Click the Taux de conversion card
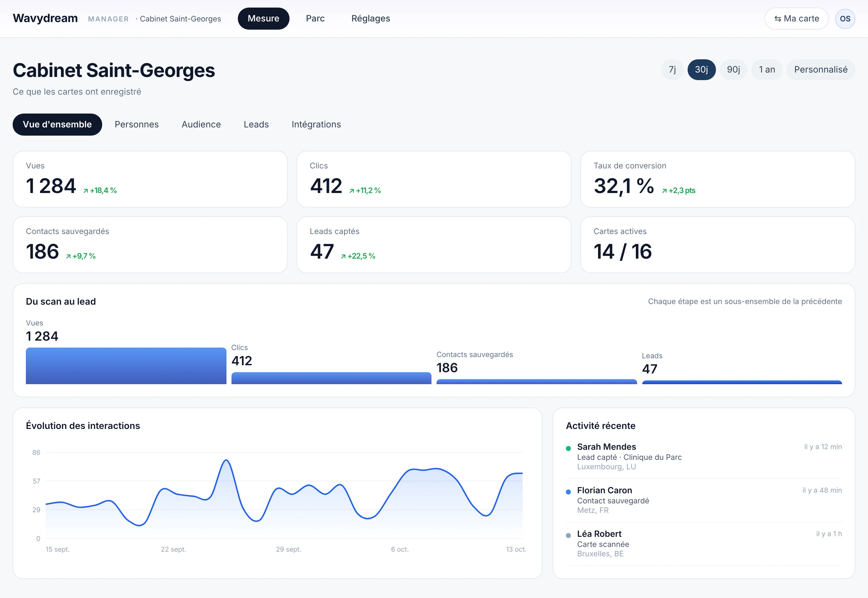The width and height of the screenshot is (868, 598). (718, 179)
